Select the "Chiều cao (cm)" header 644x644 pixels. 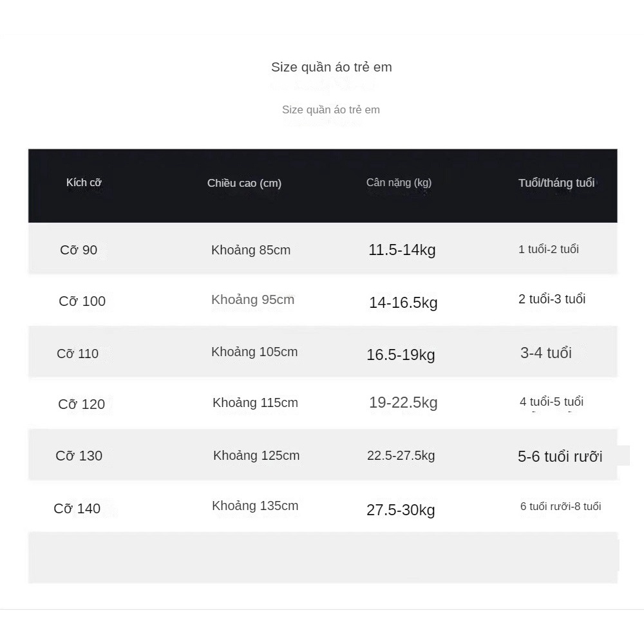point(244,183)
